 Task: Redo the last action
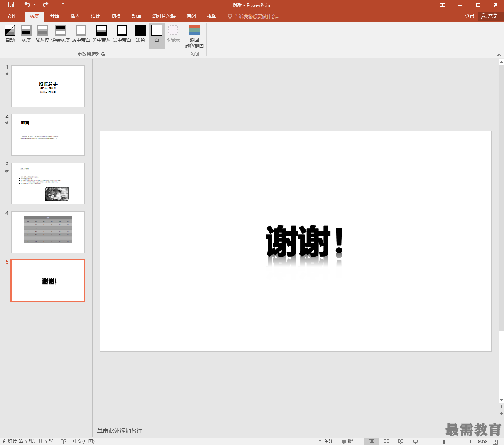click(x=46, y=5)
